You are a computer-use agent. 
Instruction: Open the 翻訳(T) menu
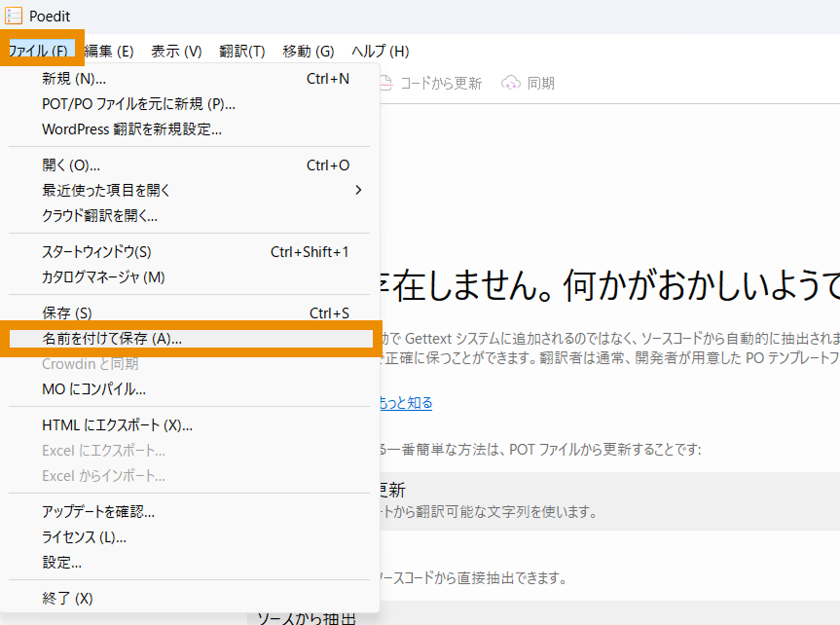click(241, 52)
